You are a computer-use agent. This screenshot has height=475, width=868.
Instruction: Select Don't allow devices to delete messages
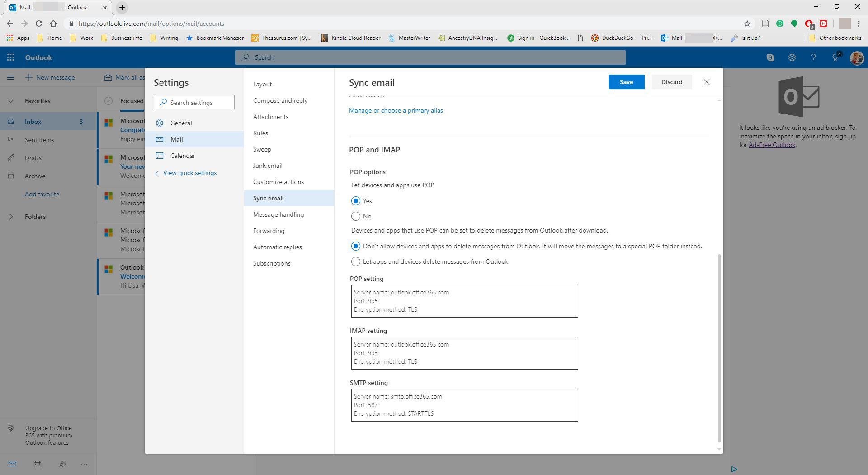tap(356, 246)
